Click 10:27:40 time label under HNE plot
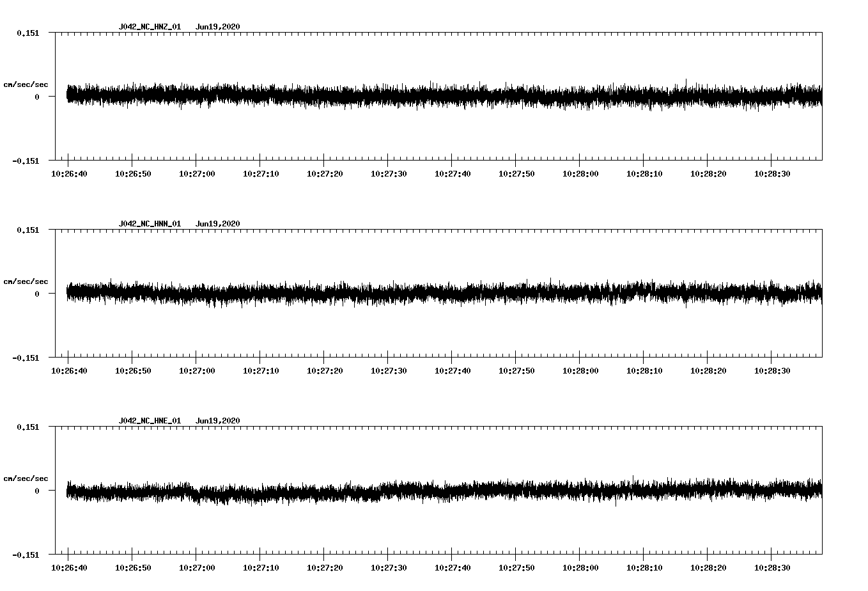 [453, 568]
